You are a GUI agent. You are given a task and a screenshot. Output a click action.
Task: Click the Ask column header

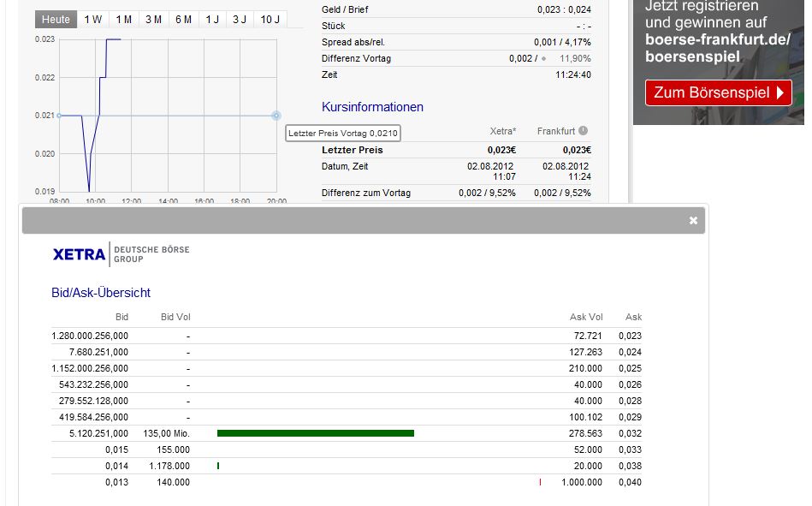point(633,317)
